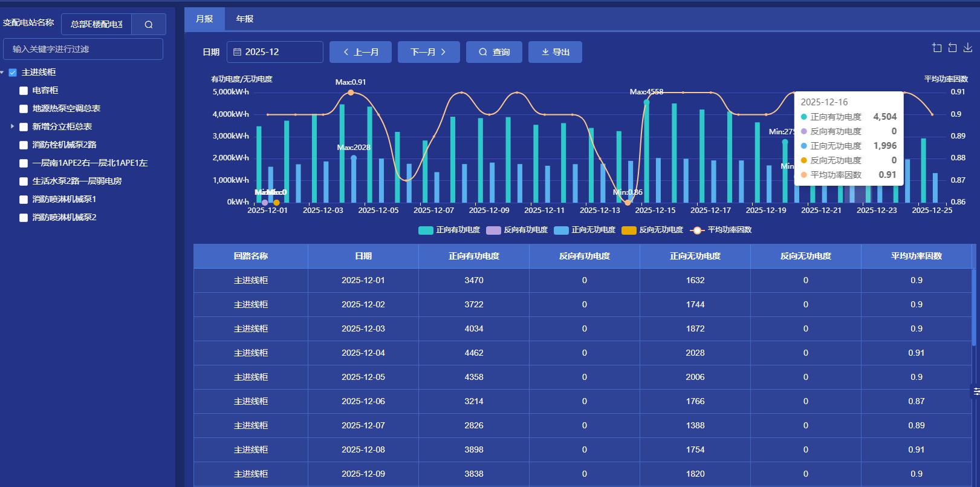The width and height of the screenshot is (980, 487).
Task: Select the 月报 tab
Action: 204,19
